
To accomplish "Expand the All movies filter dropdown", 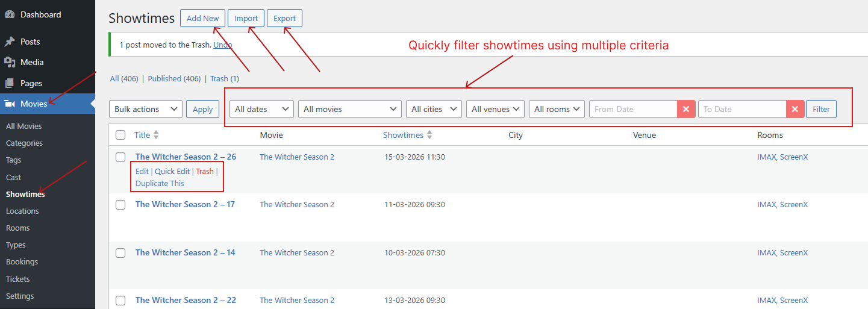I will point(350,109).
